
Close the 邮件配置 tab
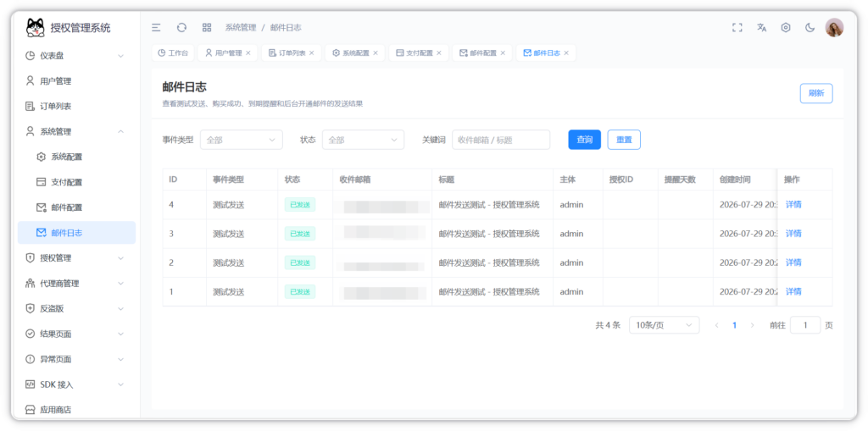(503, 53)
